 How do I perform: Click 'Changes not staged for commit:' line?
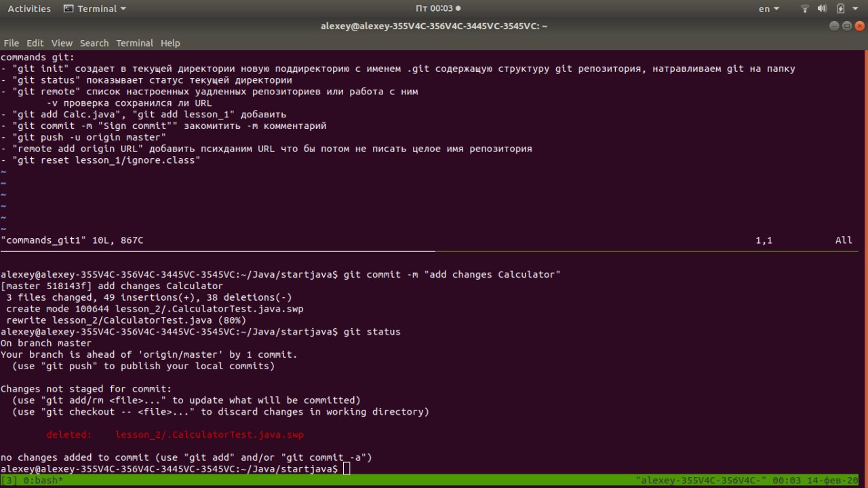click(86, 389)
